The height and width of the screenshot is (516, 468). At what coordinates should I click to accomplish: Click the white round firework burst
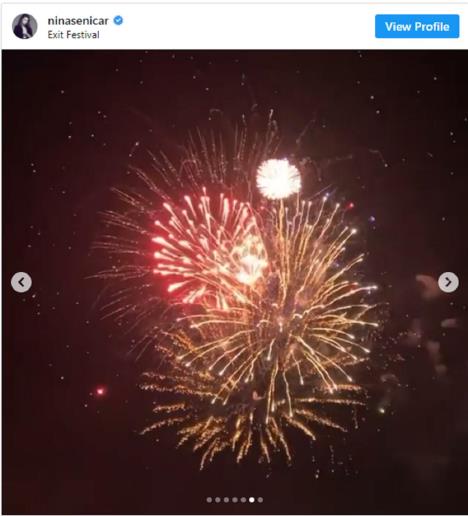coord(279,179)
